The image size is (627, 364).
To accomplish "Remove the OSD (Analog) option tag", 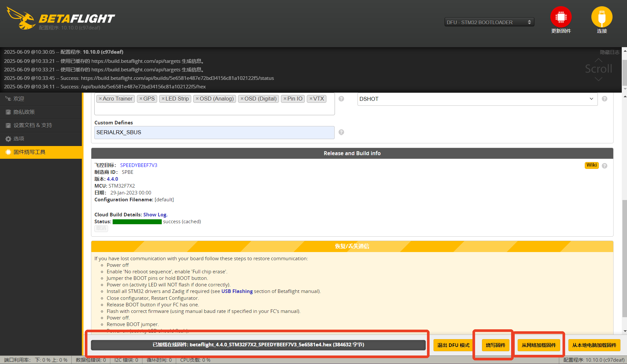I will click(197, 99).
